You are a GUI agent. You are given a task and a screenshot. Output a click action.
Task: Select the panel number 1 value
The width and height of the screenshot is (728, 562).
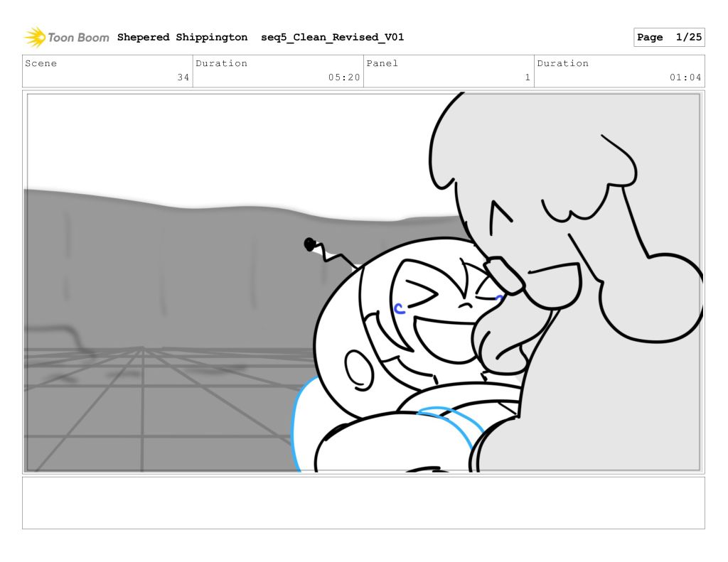pos(528,77)
